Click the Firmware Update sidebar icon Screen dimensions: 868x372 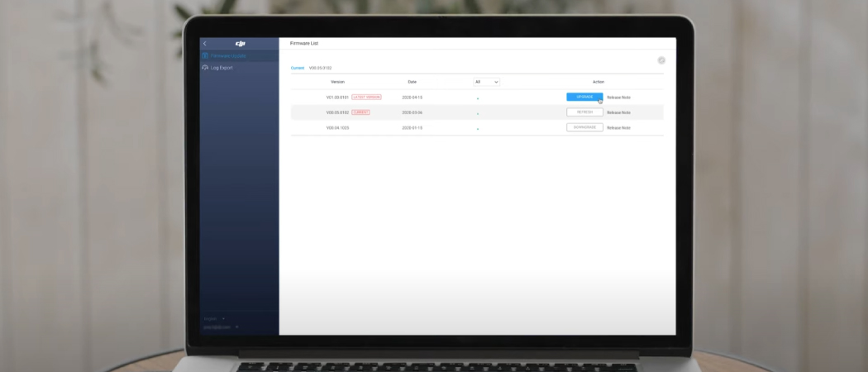click(205, 56)
